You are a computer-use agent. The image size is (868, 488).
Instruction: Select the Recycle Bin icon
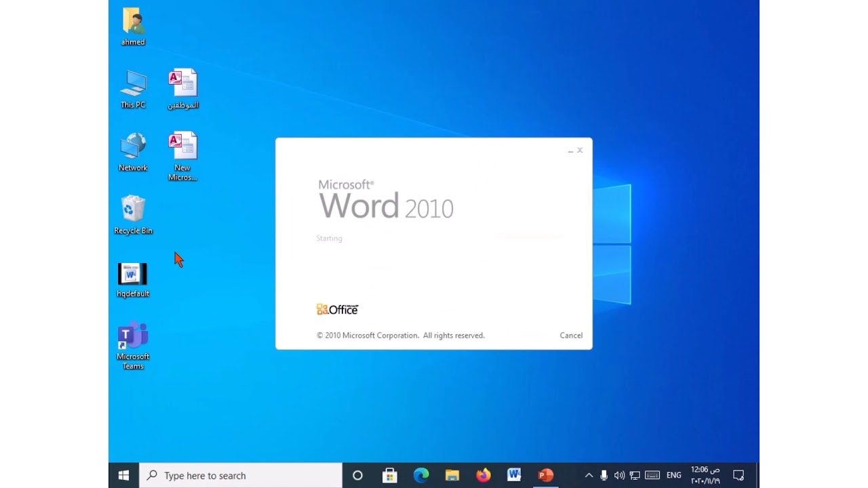[x=133, y=215]
